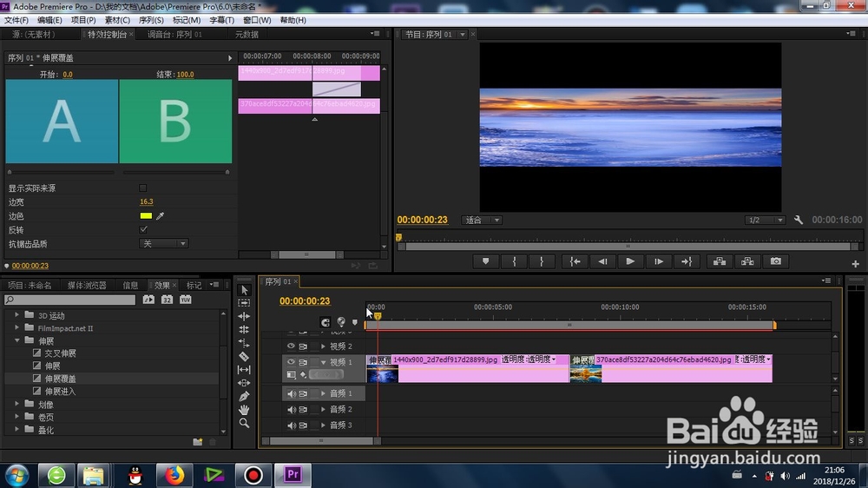Click the Export Frame camera button
This screenshot has width=868, height=488.
[x=775, y=261]
